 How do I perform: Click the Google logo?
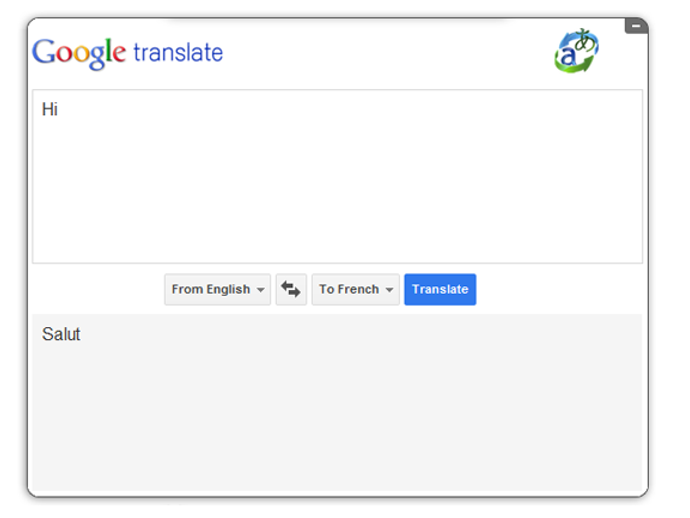coord(79,52)
